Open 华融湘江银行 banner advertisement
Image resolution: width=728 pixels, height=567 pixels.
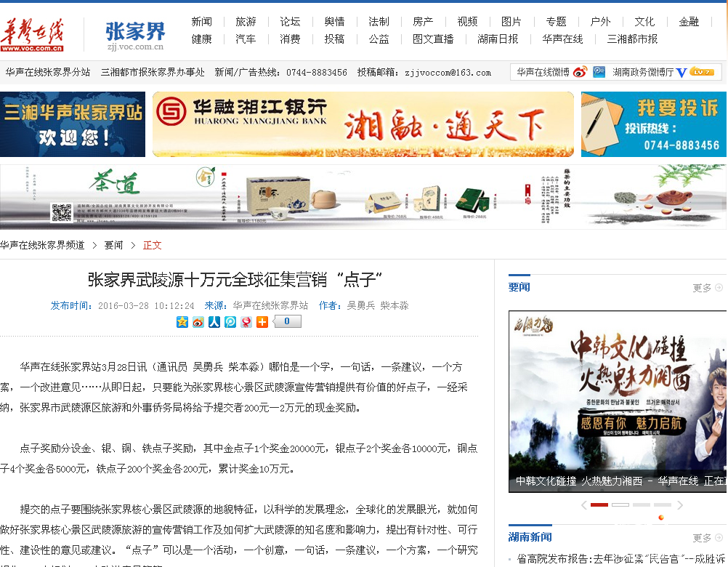(363, 124)
